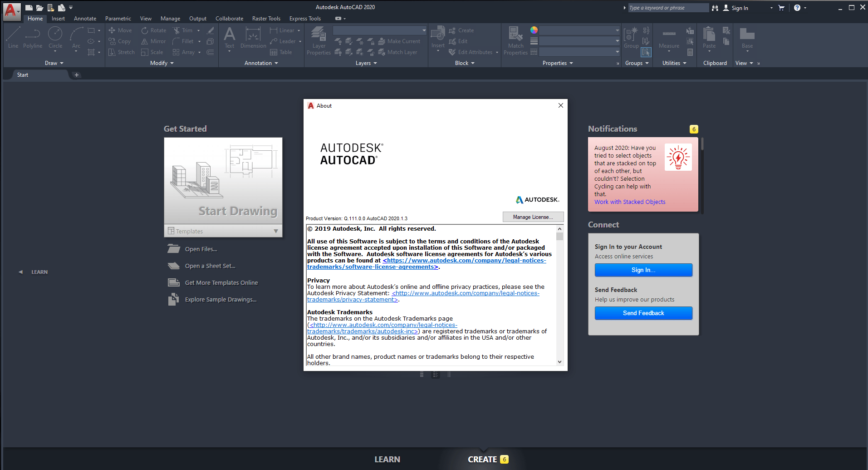Expand the Modify panel
Image resolution: width=868 pixels, height=470 pixels.
click(162, 63)
